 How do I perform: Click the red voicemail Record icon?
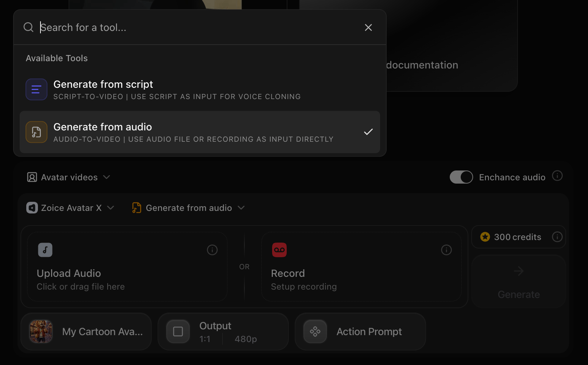tap(279, 250)
